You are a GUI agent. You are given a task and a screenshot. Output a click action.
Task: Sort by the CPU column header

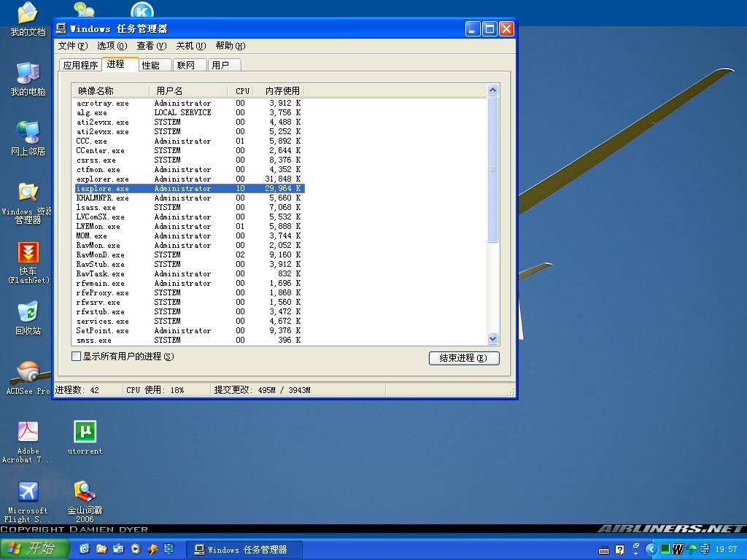tap(239, 90)
